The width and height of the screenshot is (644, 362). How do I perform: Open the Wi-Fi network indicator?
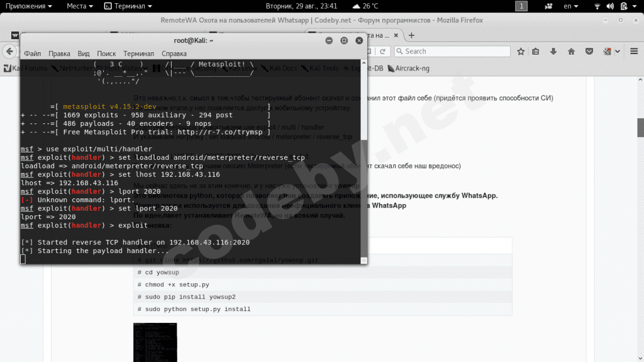pos(597,6)
